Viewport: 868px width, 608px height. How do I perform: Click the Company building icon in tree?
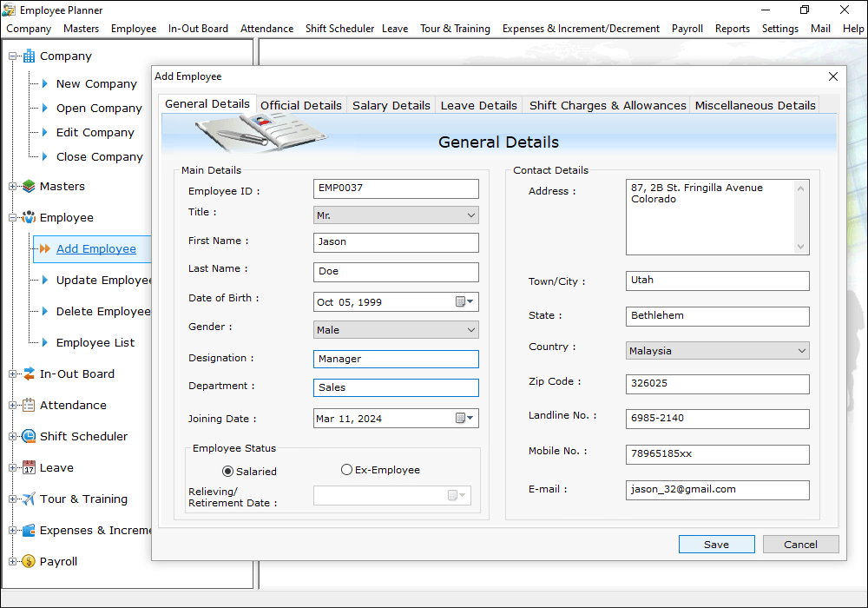point(29,56)
